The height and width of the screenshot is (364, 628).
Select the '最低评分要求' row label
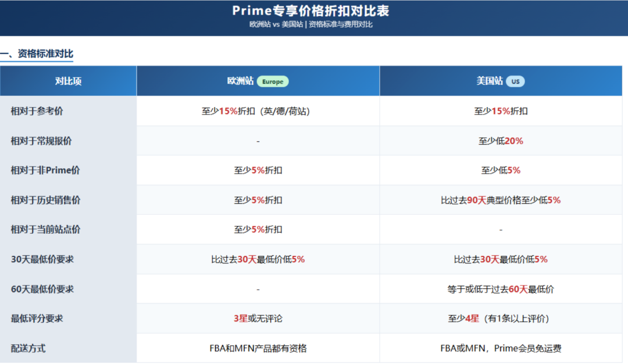(37, 318)
